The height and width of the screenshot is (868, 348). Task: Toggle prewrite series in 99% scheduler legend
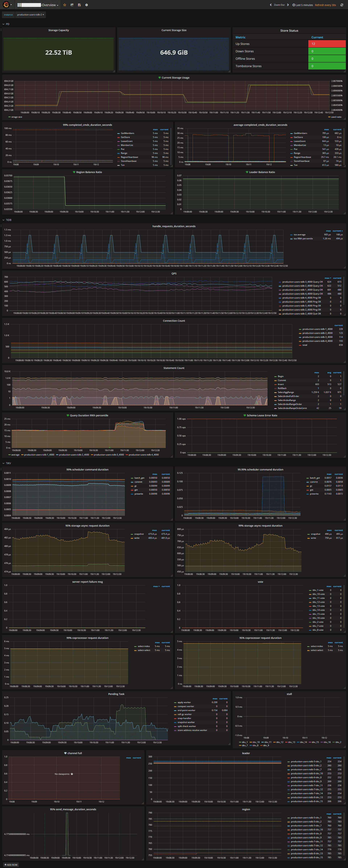point(139,494)
